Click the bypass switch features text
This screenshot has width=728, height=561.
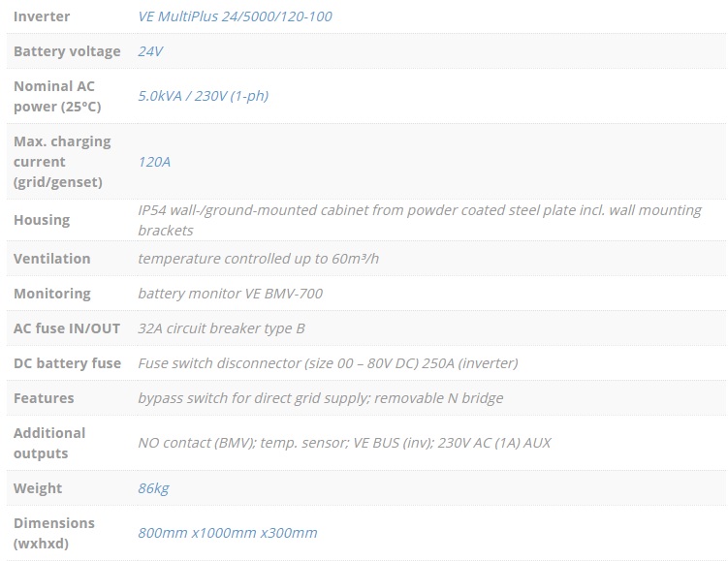[x=321, y=398]
